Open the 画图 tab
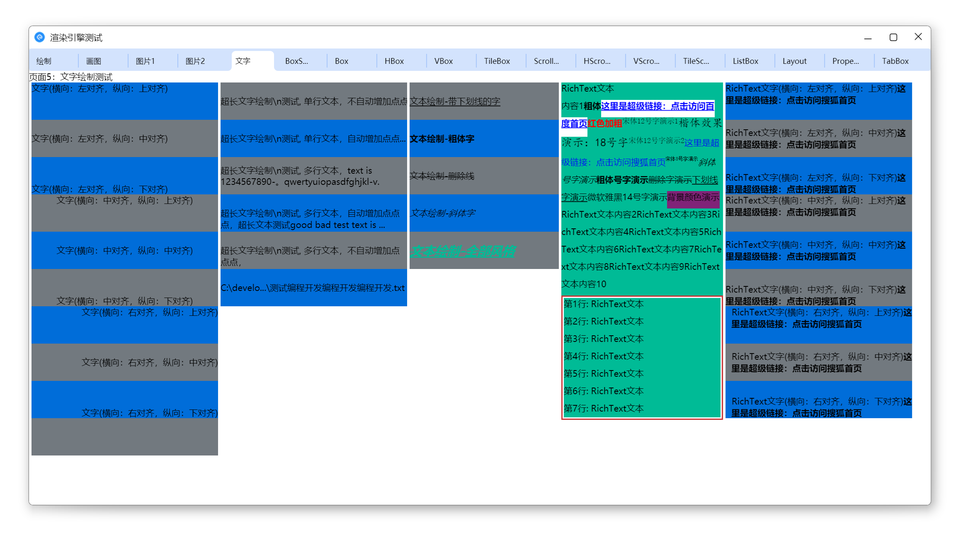 [x=94, y=61]
